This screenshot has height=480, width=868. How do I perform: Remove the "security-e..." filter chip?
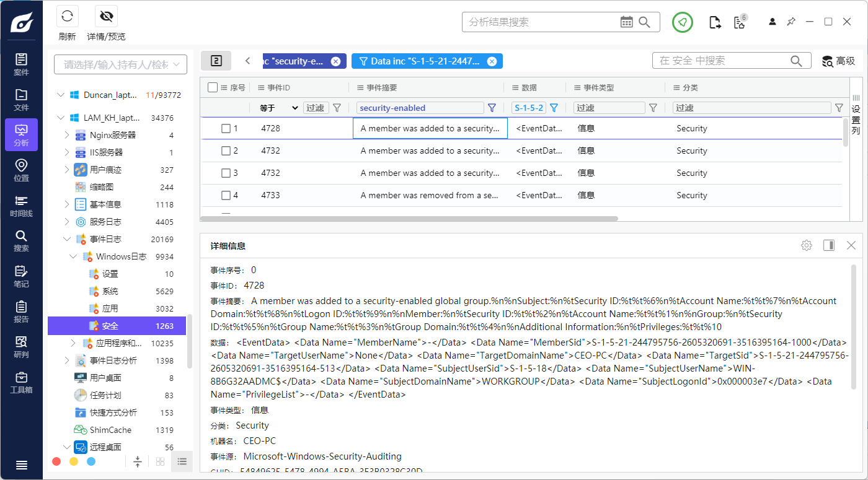coord(335,61)
